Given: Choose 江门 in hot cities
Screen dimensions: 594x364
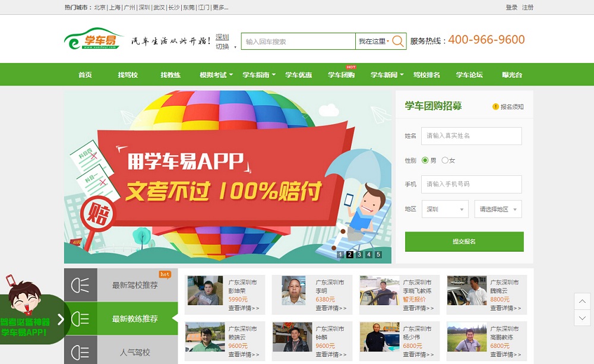Looking at the screenshot, I should [203, 7].
